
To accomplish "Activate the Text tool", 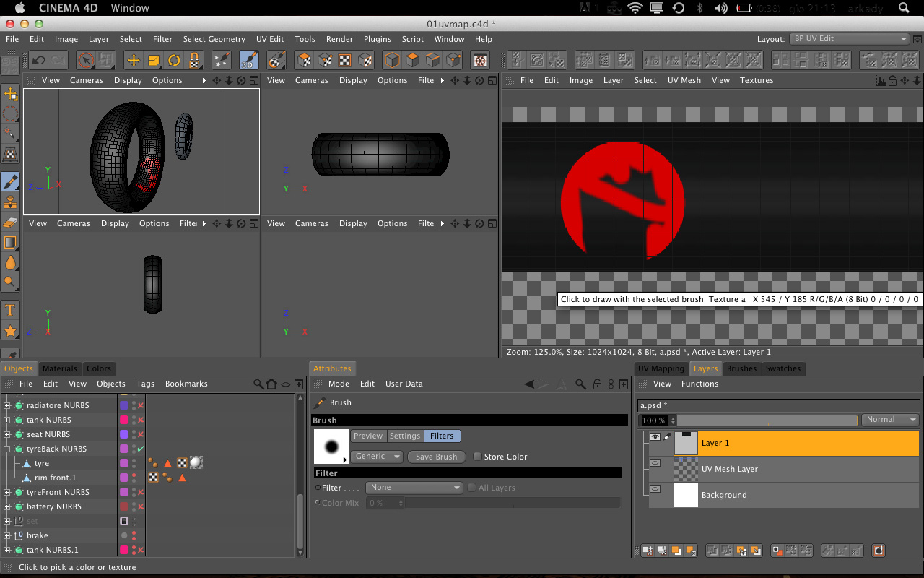I will (x=10, y=310).
